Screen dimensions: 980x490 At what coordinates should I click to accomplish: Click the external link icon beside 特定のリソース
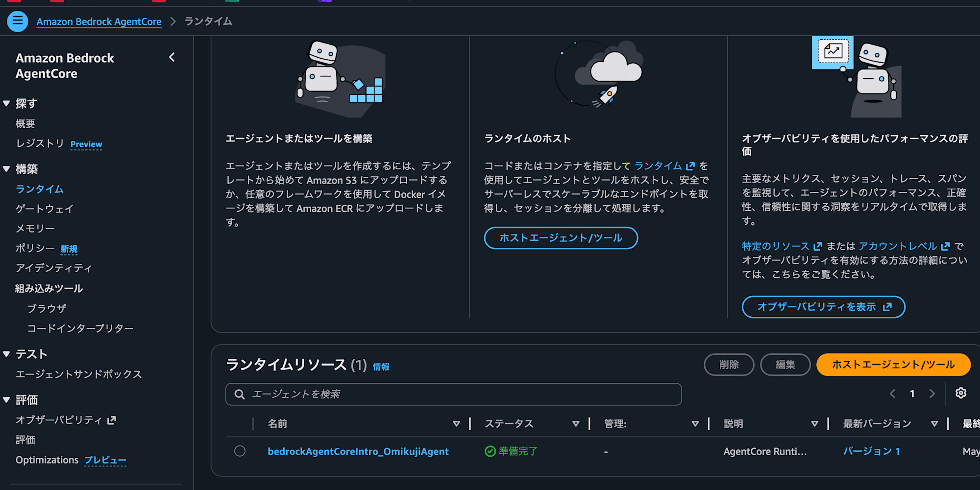pos(818,246)
